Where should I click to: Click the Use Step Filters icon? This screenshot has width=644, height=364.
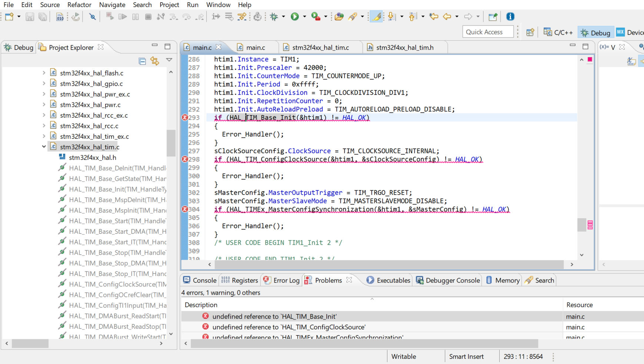(242, 17)
